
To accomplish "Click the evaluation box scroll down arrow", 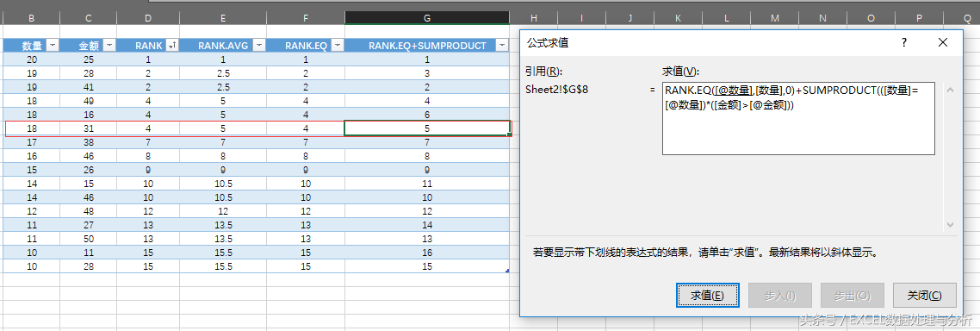I will coord(951,224).
